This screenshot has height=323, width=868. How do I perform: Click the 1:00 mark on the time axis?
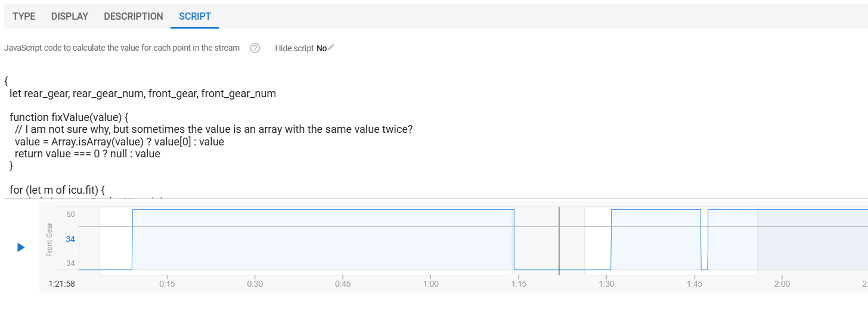click(430, 284)
